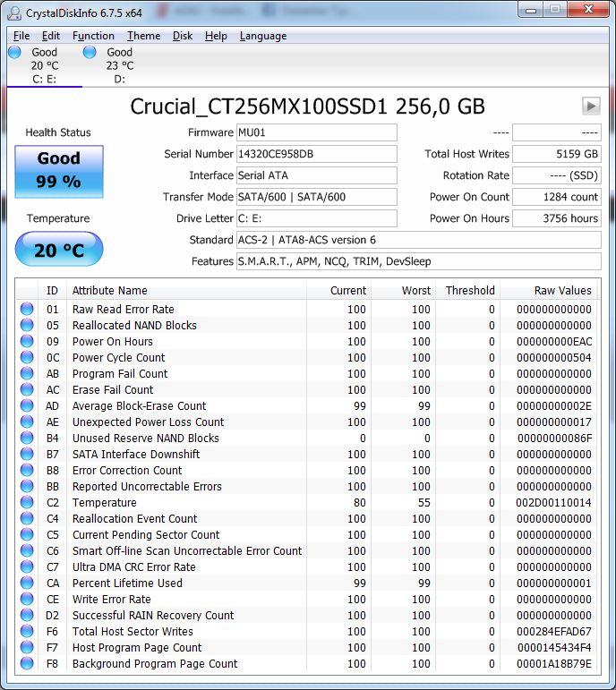Click the next disk arrow button
Image resolution: width=616 pixels, height=690 pixels.
[591, 106]
